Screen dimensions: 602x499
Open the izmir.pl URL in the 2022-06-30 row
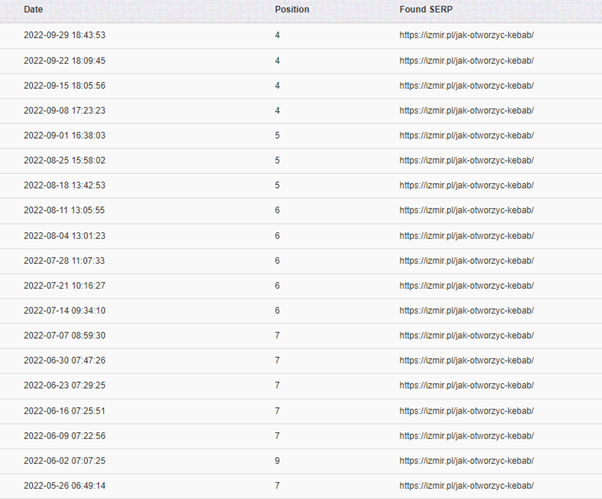466,360
